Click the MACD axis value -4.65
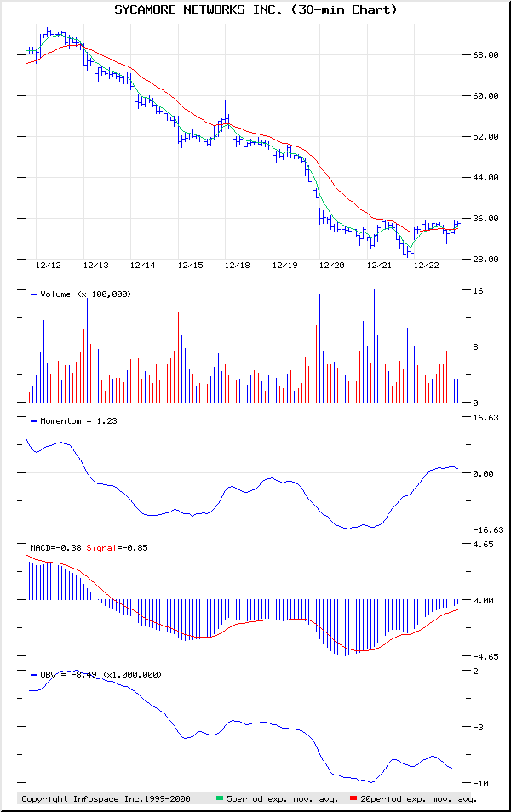The height and width of the screenshot is (812, 511). 485,656
